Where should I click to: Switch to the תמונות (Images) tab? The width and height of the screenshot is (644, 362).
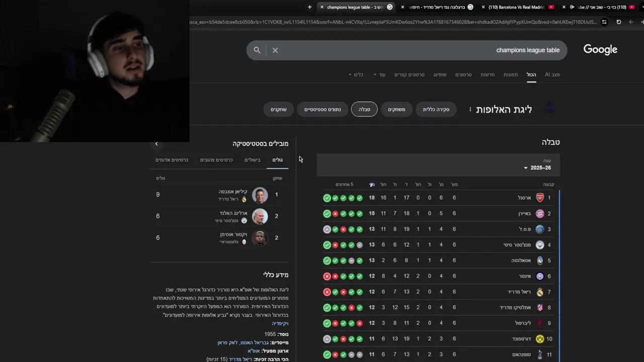[x=511, y=74]
